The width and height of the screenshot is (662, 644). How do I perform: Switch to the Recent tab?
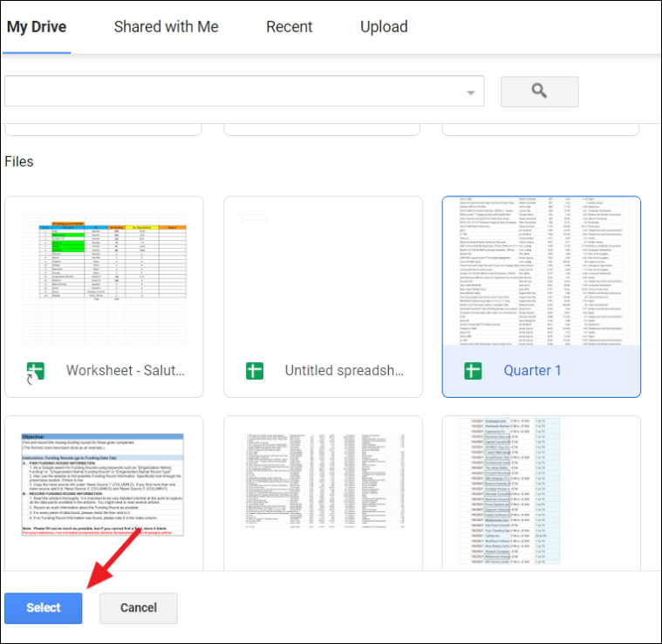tap(290, 27)
